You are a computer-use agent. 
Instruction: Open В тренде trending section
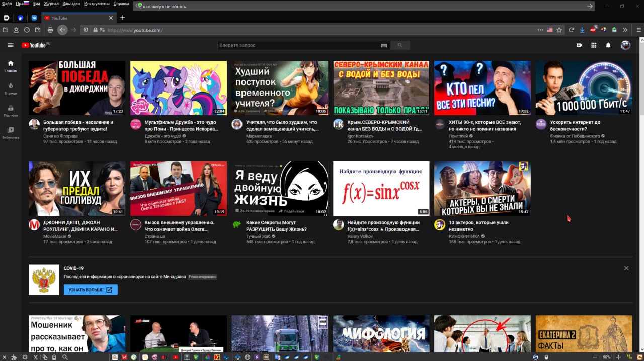(11, 88)
